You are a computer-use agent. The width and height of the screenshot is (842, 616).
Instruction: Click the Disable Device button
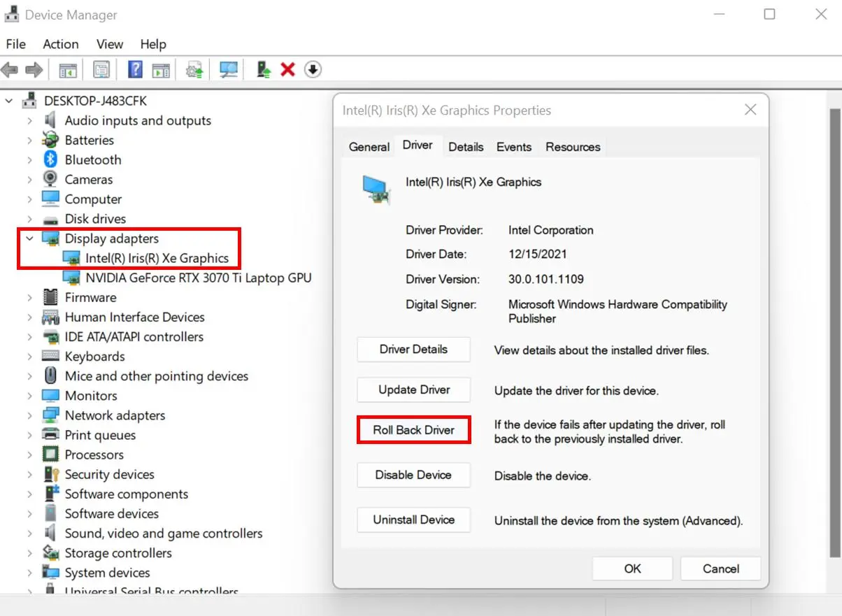pyautogui.click(x=413, y=475)
